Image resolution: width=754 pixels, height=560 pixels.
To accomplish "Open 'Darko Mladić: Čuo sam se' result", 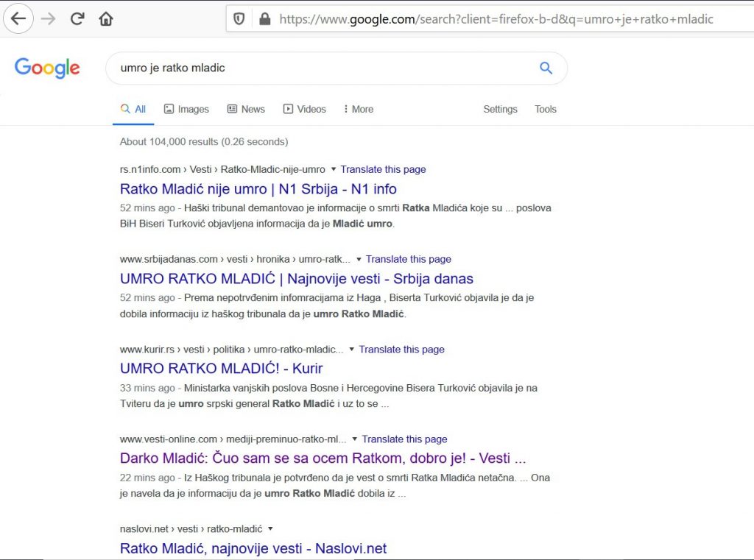I will click(x=323, y=458).
